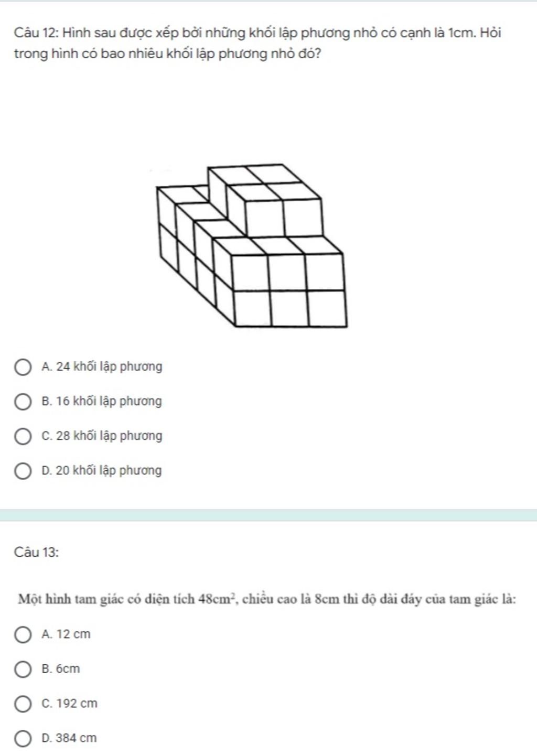Mark radio circle beside C. 192 cm
The height and width of the screenshot is (756, 537).
coord(22,704)
